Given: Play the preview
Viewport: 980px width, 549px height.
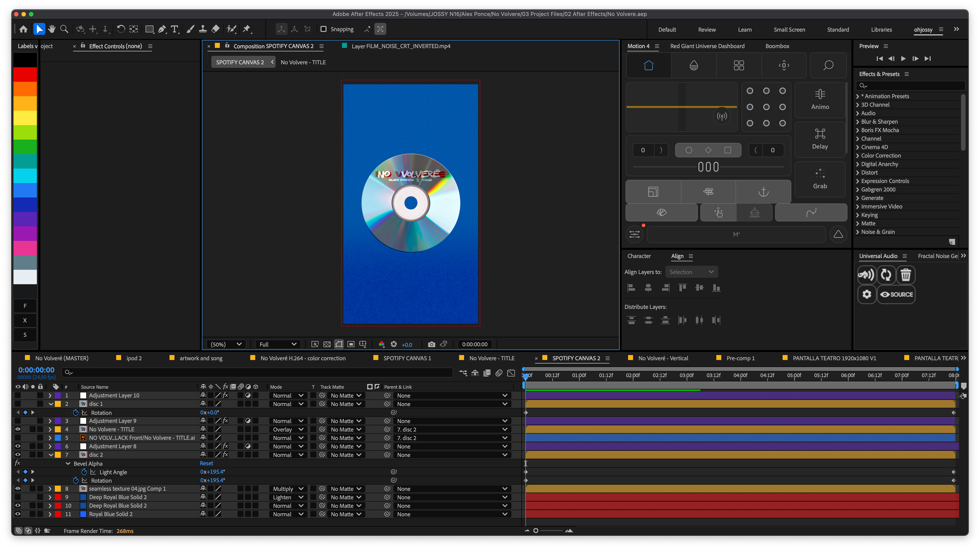Looking at the screenshot, I should point(903,58).
